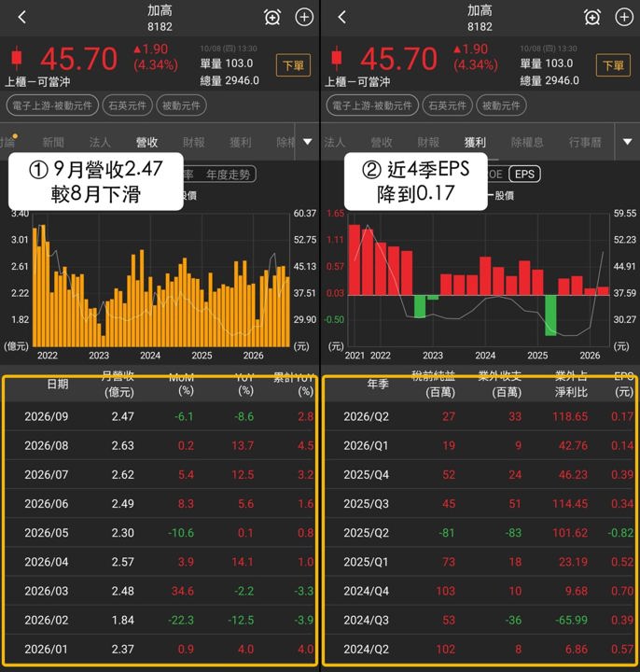The image size is (640, 672).
Task: Expand the tab list arrow in left panel
Action: pos(308,142)
